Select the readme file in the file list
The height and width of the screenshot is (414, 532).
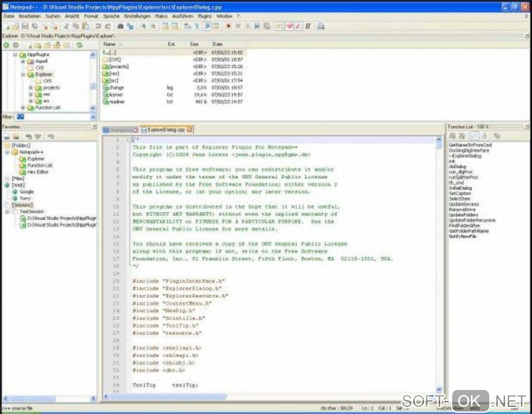click(x=116, y=102)
